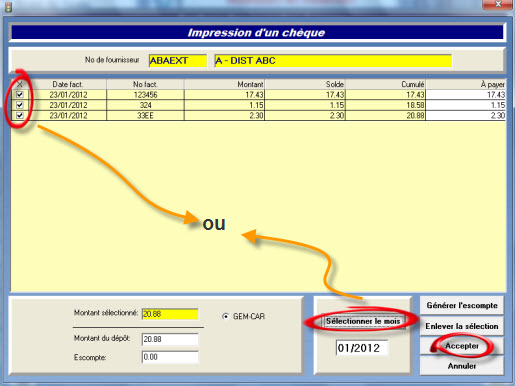Click the date cell of invoice 33EE
Viewport: 515px width, 386px height.
(x=67, y=115)
